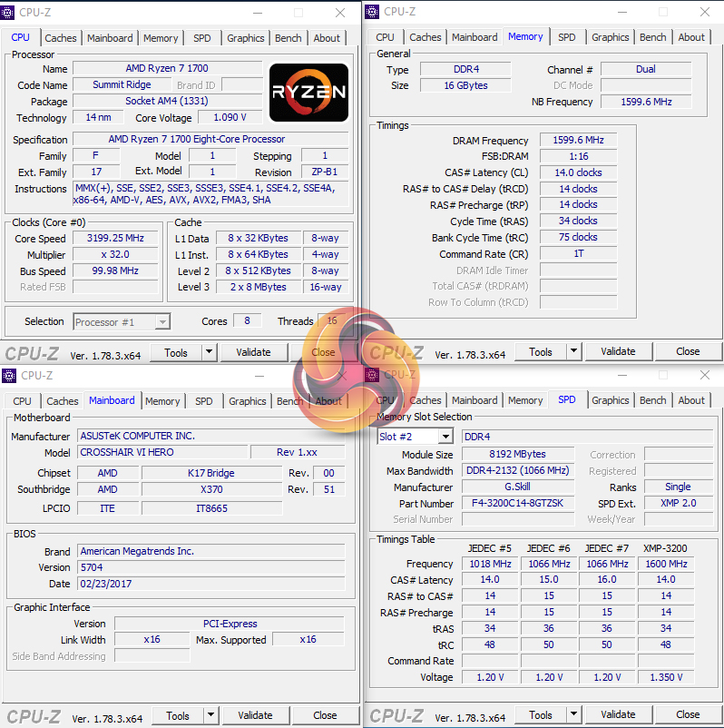
Task: Choose Memory tab in SPD window
Action: (x=525, y=400)
